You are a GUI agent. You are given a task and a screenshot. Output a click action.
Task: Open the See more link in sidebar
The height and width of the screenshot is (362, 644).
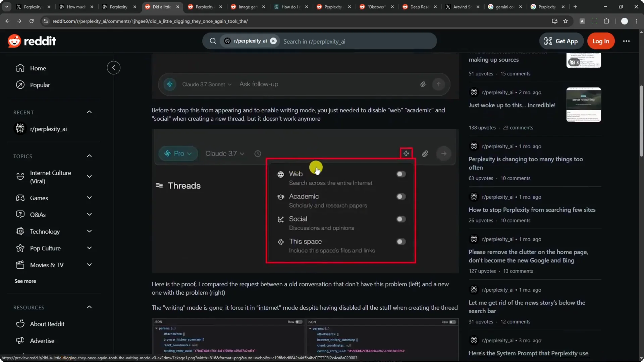(25, 281)
